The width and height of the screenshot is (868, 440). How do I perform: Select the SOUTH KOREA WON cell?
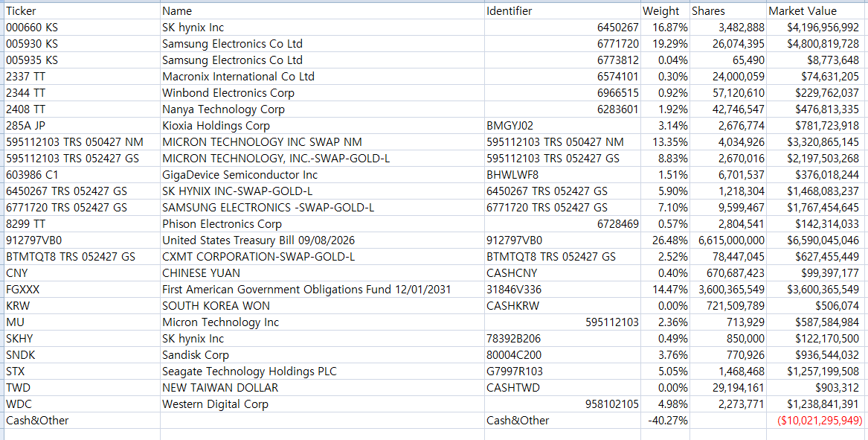322,306
